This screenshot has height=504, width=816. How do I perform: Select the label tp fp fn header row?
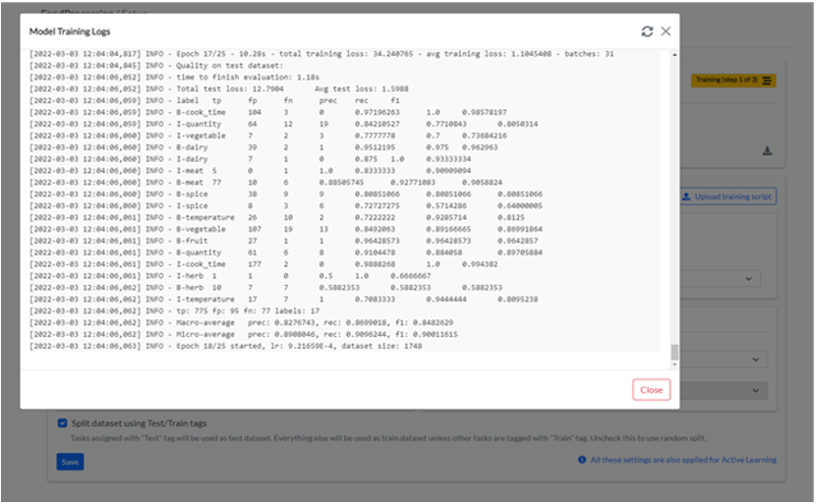click(214, 100)
